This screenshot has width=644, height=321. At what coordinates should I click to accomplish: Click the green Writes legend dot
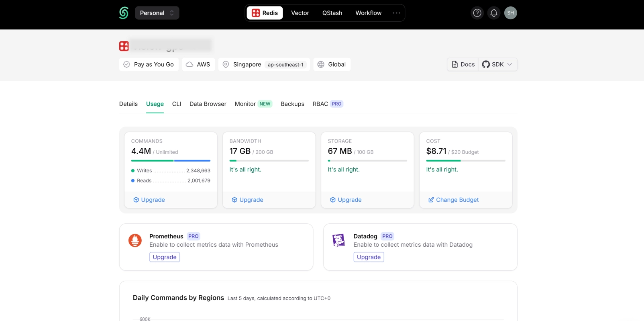(x=133, y=171)
